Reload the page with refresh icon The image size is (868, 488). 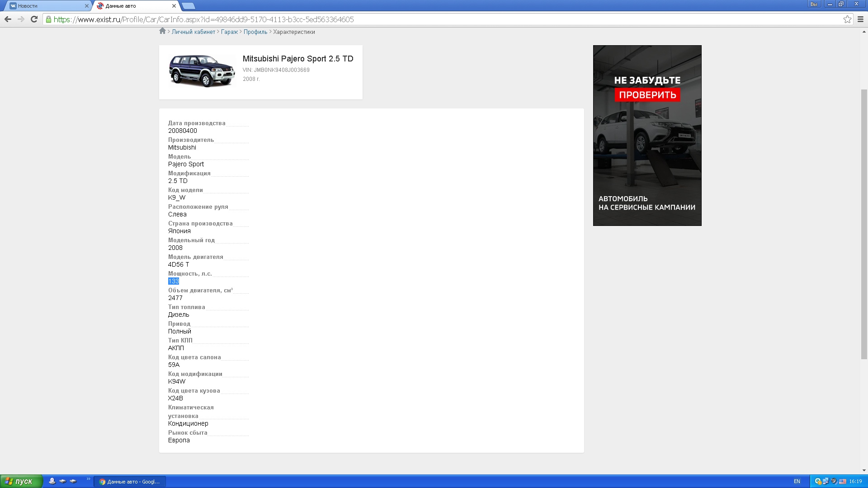34,19
